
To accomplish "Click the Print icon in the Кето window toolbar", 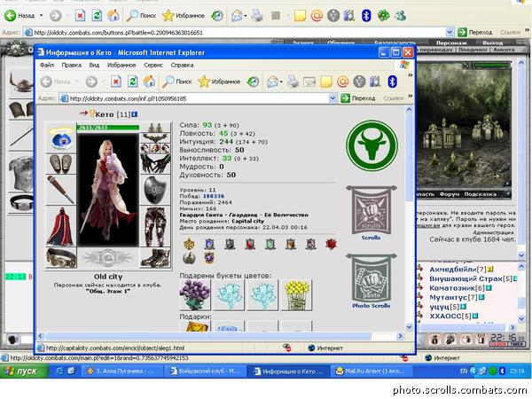I will point(293,82).
